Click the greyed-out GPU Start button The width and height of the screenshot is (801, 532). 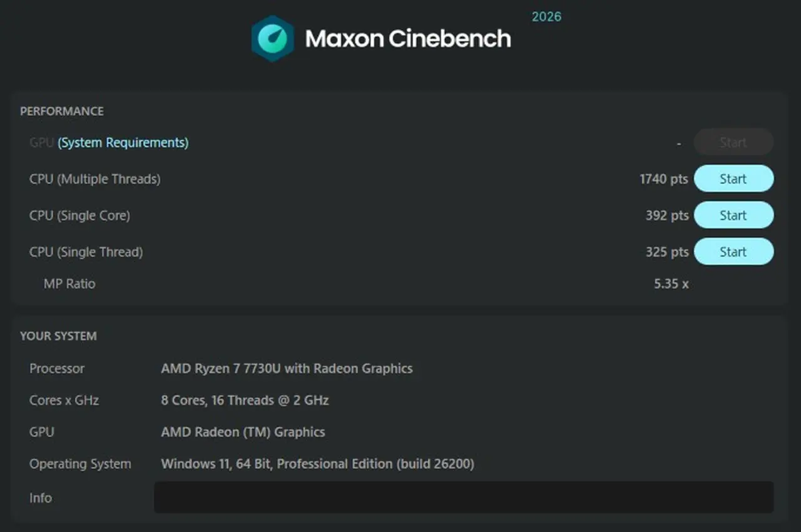pos(733,143)
